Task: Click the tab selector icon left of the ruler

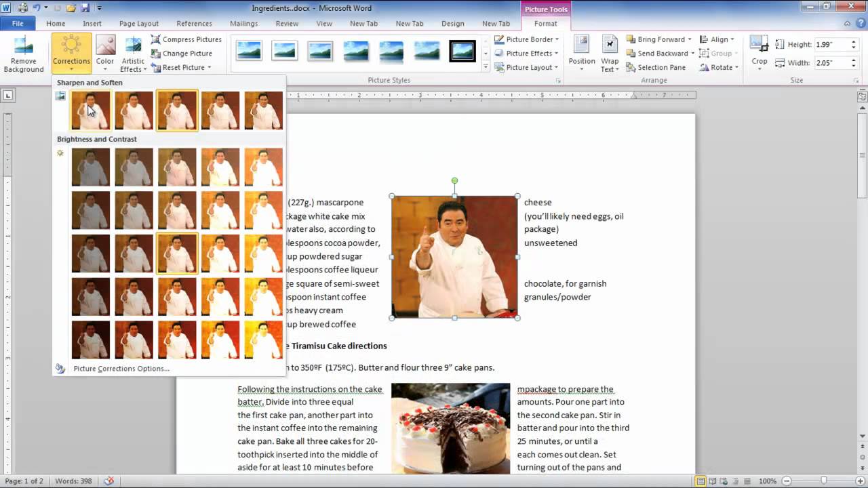Action: 8,96
